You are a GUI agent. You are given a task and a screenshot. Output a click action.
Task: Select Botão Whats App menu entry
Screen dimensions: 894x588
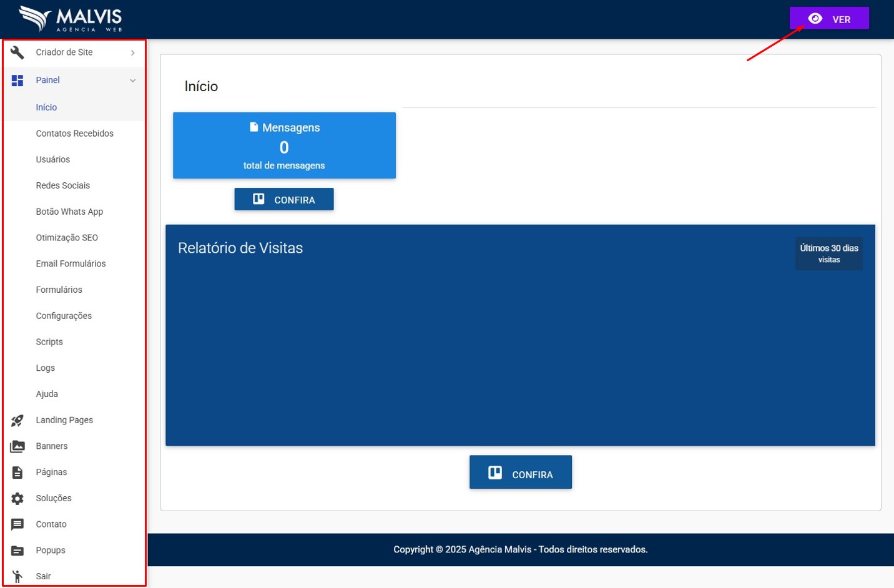[69, 212]
